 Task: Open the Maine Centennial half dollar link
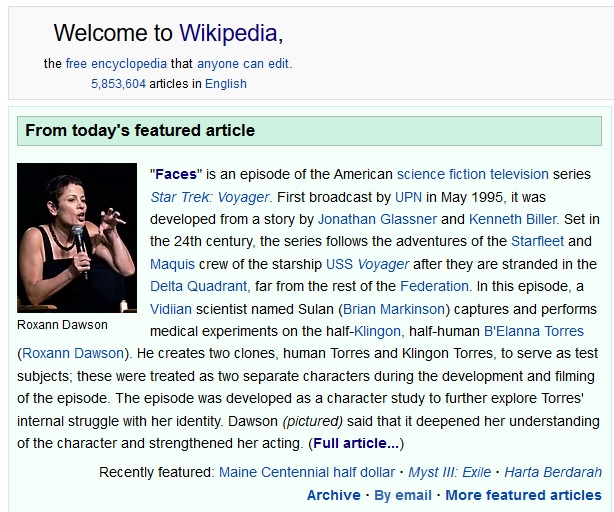307,472
